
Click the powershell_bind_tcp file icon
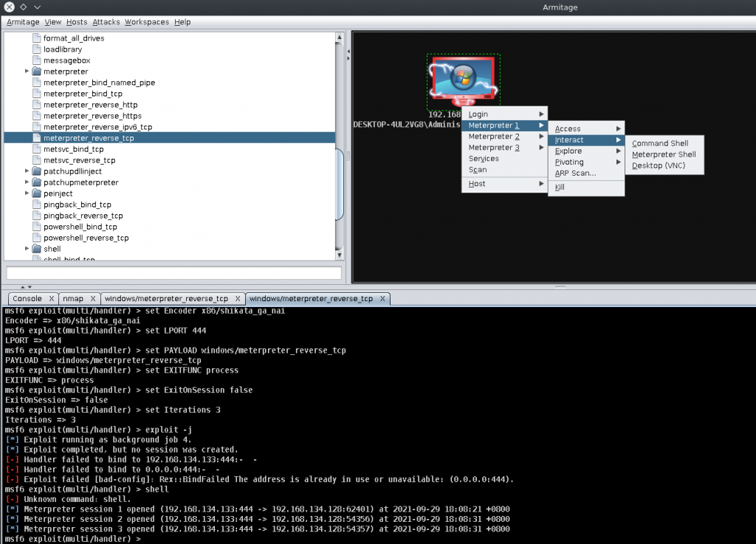point(37,227)
